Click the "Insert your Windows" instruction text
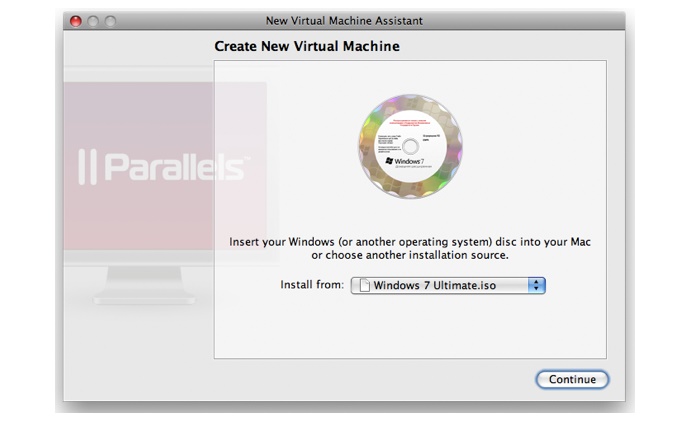Screen dimensions: 695x433 [x=410, y=248]
